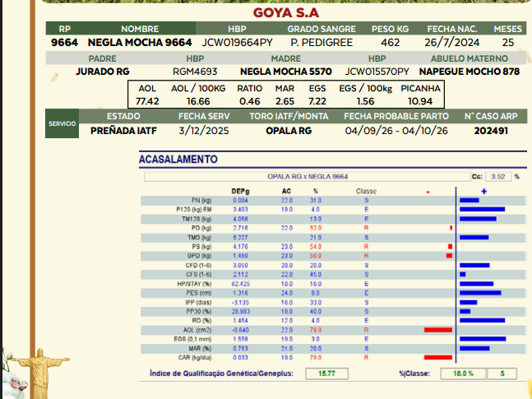Select the name NEGLA MOCHA 9664
Viewport: 532px width, 399px height.
click(x=140, y=43)
